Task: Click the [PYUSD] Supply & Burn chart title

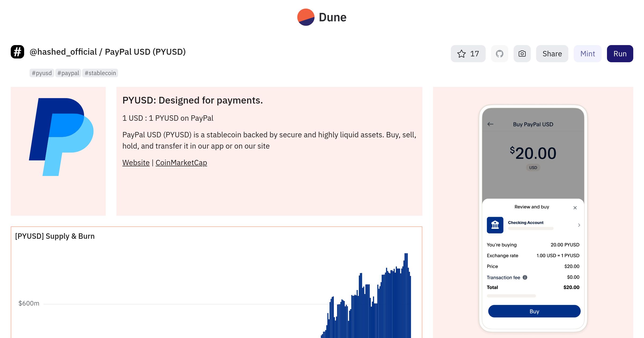Action: pos(55,236)
